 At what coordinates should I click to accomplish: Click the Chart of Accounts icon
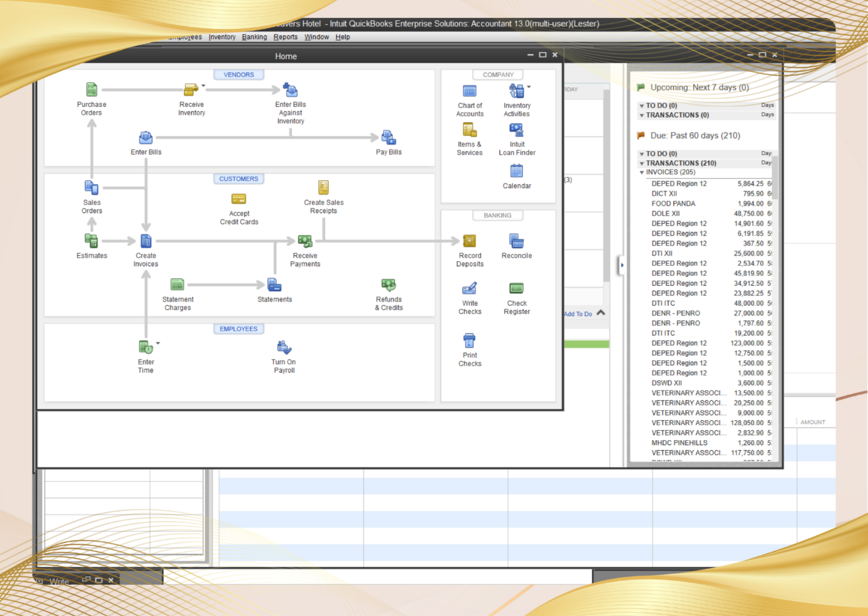(469, 91)
